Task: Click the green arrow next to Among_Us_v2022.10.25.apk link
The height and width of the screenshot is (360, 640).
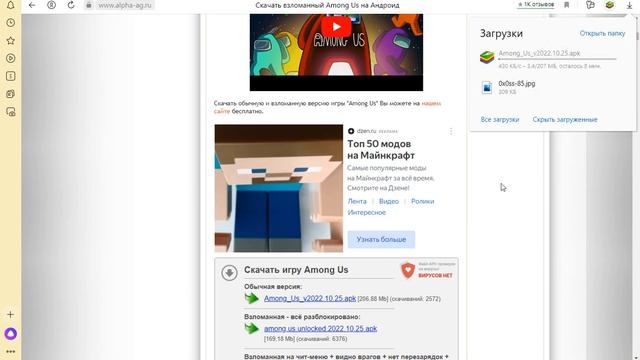Action: 252,298
